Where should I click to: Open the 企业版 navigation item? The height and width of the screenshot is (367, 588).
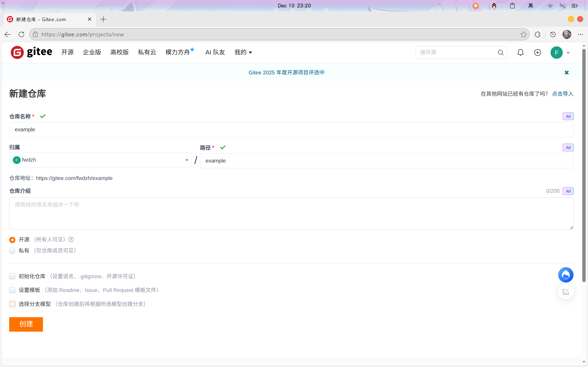(92, 52)
